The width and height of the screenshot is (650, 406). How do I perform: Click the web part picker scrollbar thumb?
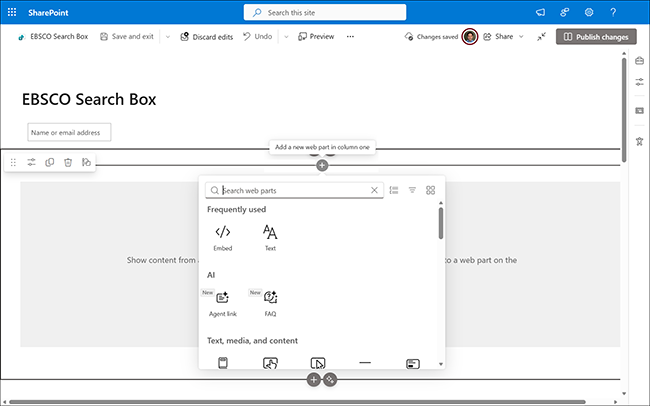point(441,223)
